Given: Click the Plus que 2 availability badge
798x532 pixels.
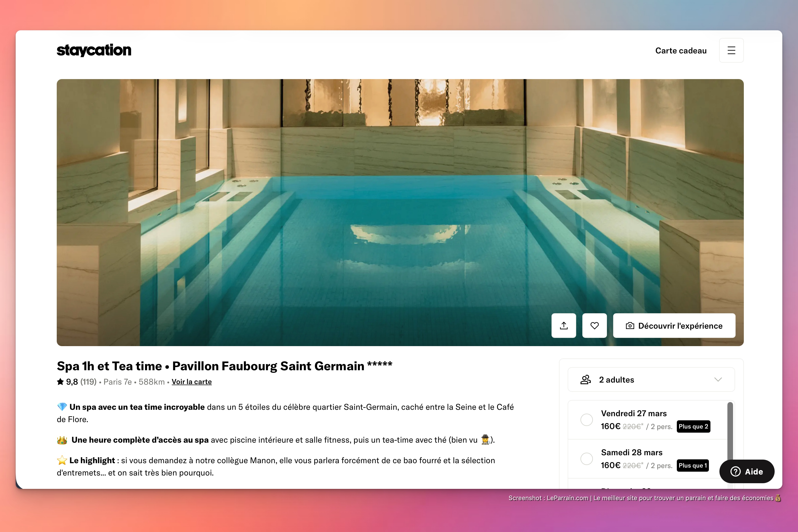Looking at the screenshot, I should point(693,426).
